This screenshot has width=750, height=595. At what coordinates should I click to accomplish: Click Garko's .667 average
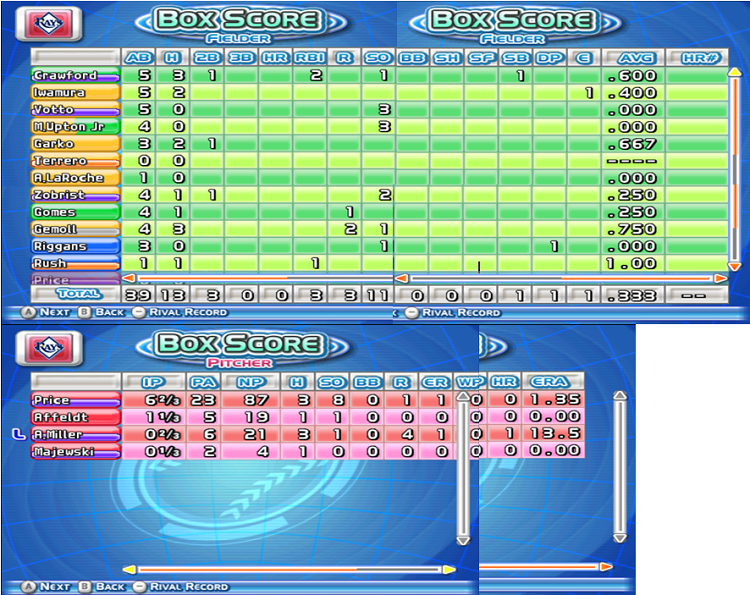[x=632, y=144]
